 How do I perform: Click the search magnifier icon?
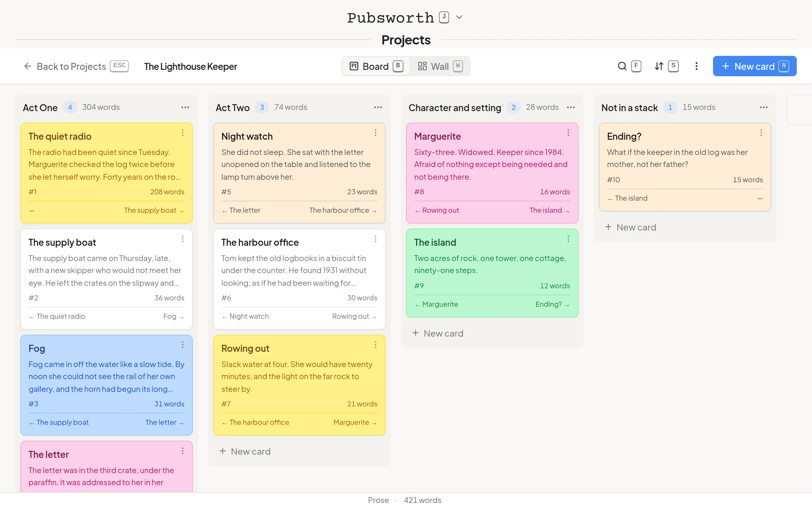[622, 66]
